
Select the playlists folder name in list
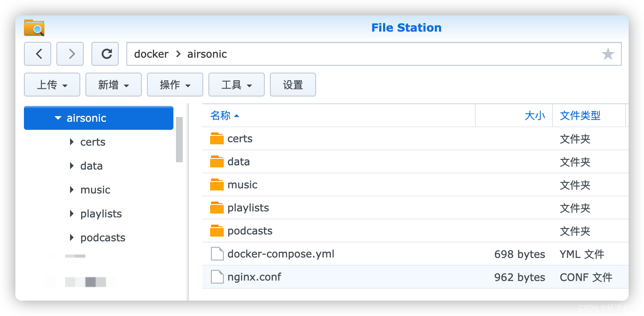point(248,208)
